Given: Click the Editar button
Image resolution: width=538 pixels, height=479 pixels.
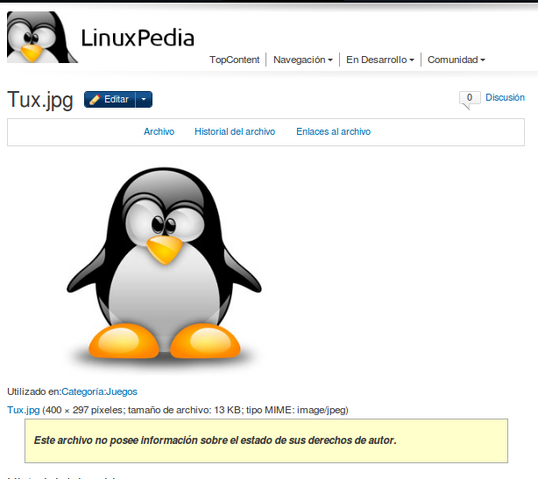Looking at the screenshot, I should click(x=110, y=100).
